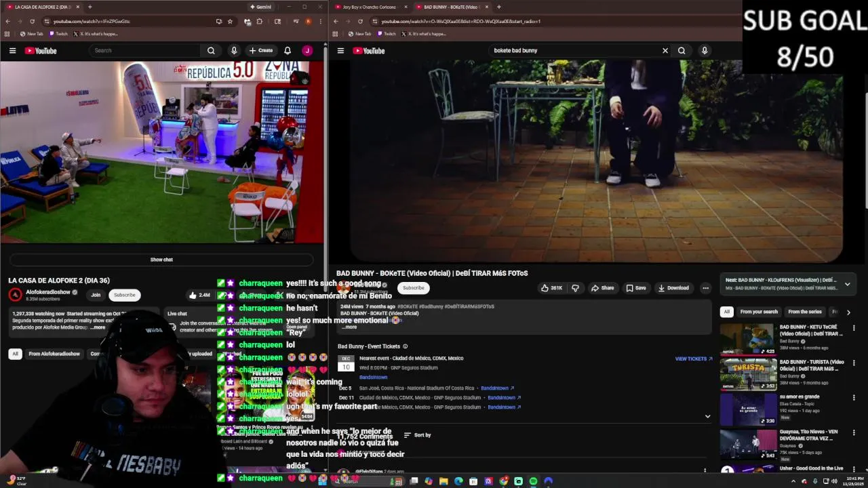Go back in left browser window
Screen dimensions: 868x488
[x=7, y=21]
